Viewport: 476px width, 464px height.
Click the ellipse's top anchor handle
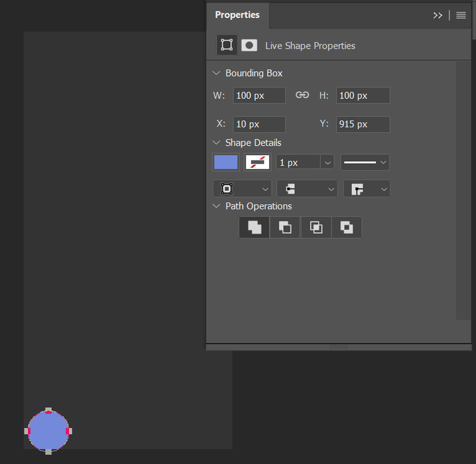48,410
